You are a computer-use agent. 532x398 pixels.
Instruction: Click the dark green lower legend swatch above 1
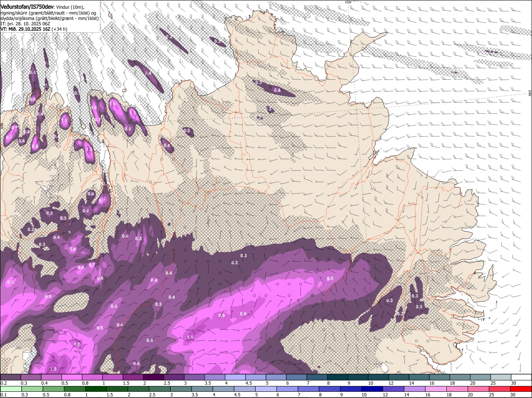pos(96,389)
